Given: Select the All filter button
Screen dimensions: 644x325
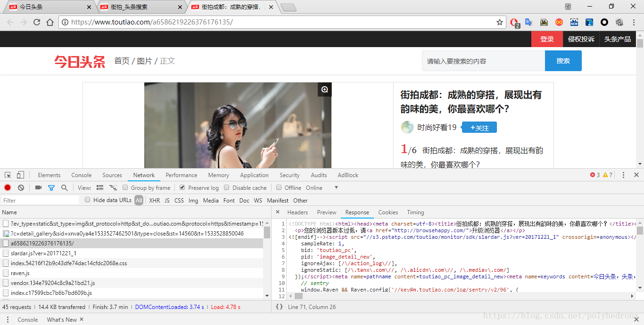Looking at the screenshot, I should tap(139, 200).
